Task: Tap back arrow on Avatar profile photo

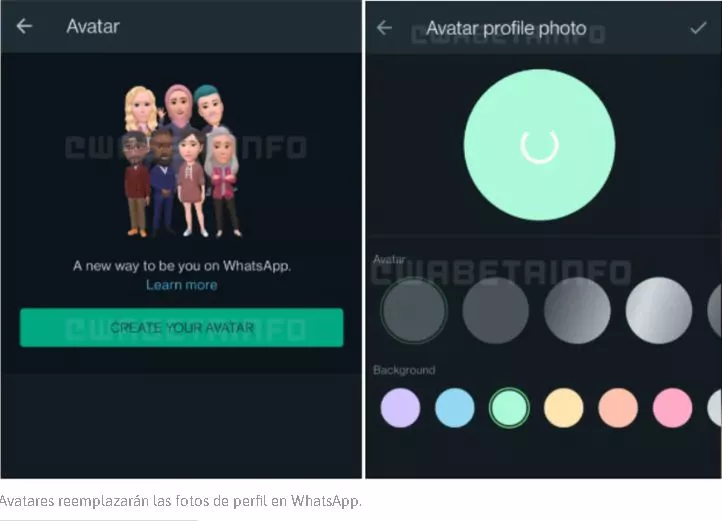Action: click(384, 28)
